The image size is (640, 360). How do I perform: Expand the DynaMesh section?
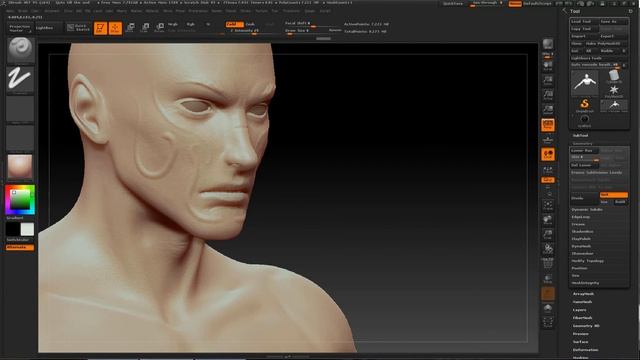coord(582,246)
